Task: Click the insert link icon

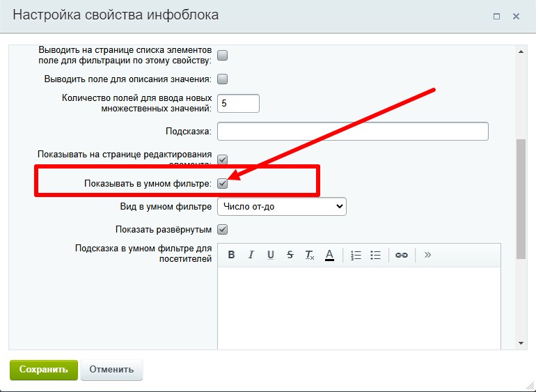Action: (402, 255)
